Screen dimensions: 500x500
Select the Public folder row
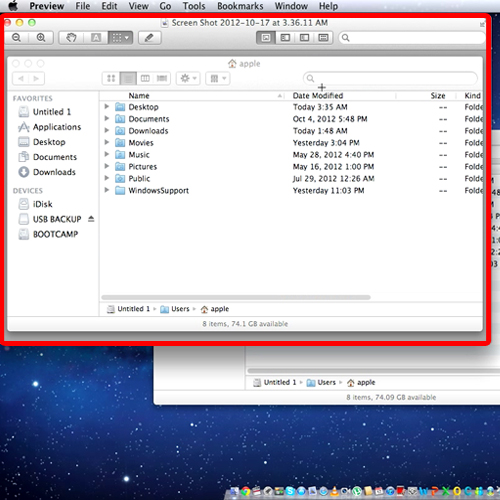tap(292, 179)
